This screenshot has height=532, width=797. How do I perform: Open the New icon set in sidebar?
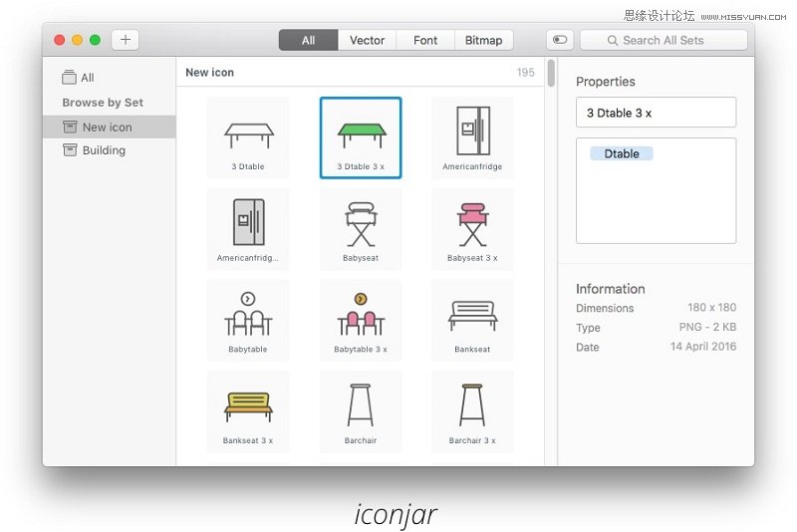tap(107, 127)
